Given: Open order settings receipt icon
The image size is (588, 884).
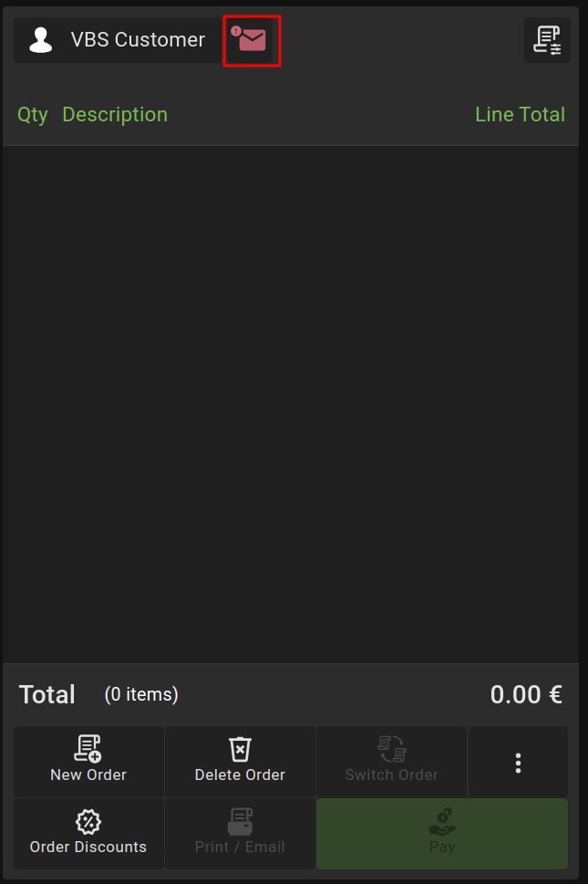Looking at the screenshot, I should [547, 40].
